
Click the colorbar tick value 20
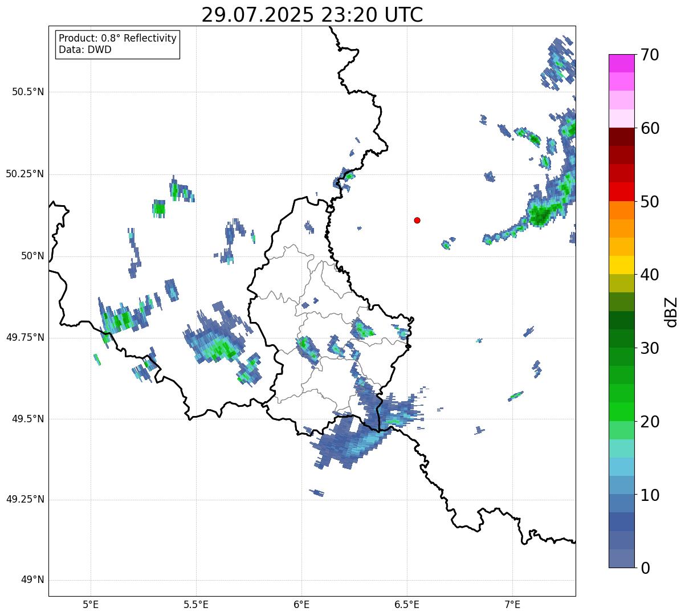point(650,422)
